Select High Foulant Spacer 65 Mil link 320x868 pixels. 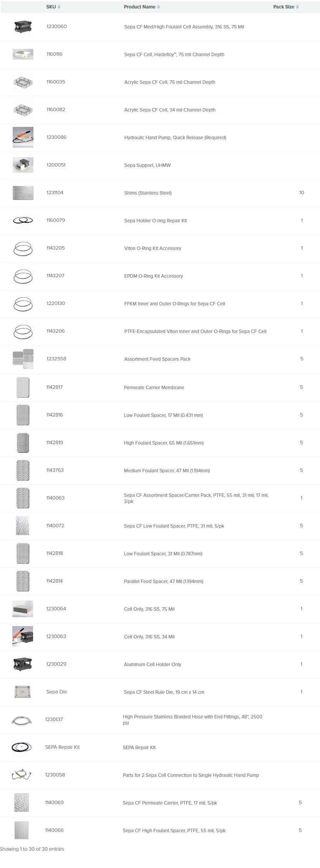click(164, 443)
